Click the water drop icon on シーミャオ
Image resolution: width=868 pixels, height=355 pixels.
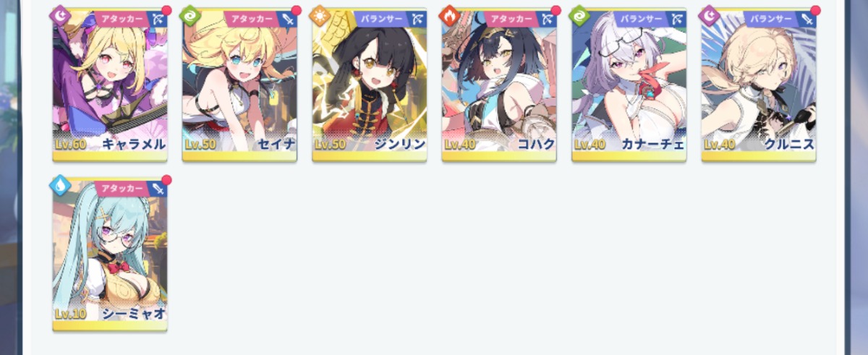click(x=60, y=185)
